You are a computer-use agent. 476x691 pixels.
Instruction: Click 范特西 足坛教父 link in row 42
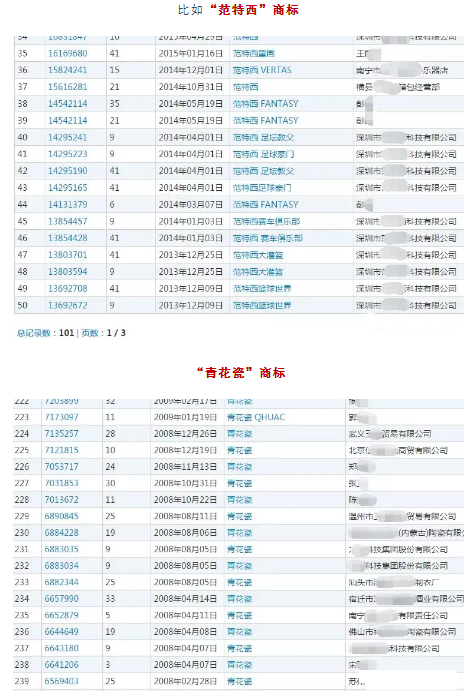point(263,171)
